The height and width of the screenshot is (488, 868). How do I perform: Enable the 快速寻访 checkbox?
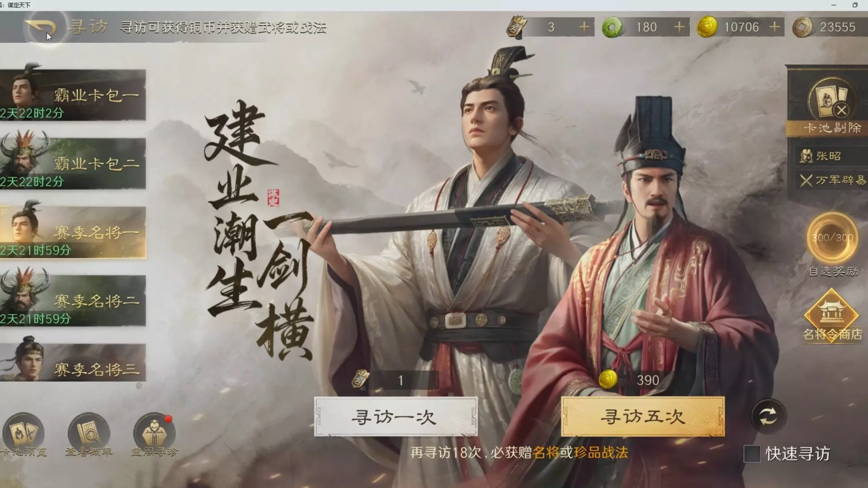click(752, 454)
